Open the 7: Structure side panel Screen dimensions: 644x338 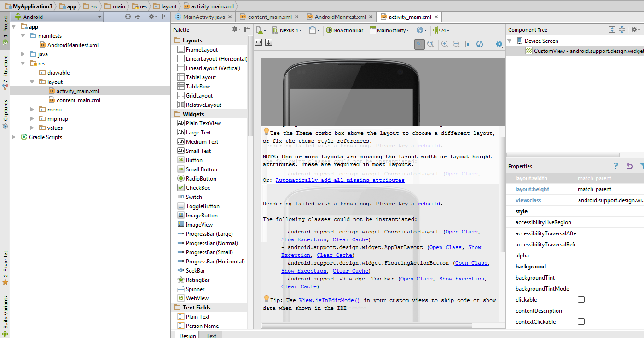5,72
